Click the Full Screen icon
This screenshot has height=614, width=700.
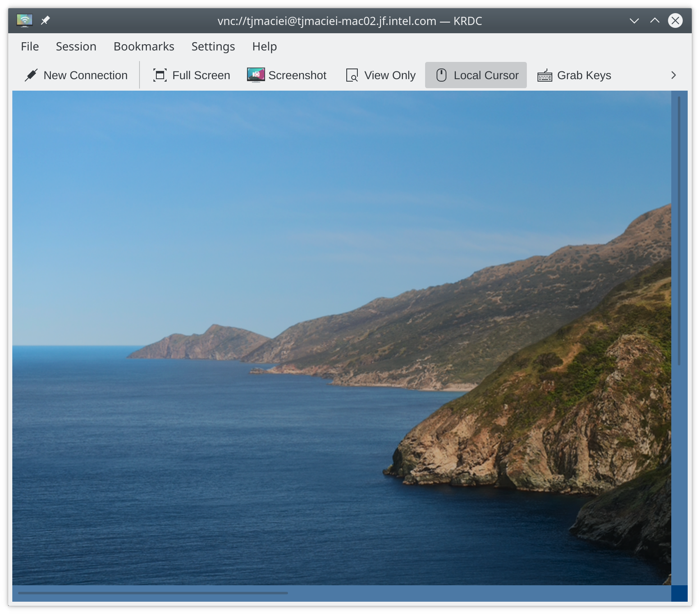pyautogui.click(x=160, y=75)
